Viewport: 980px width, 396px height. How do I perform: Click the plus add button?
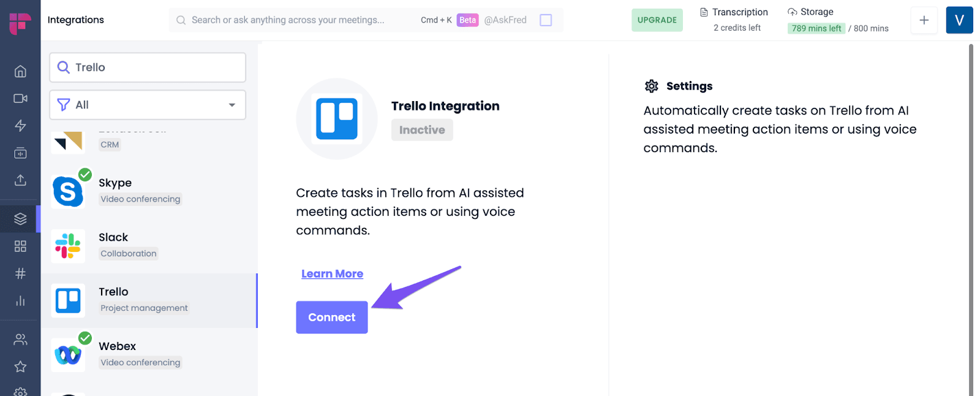click(x=924, y=20)
